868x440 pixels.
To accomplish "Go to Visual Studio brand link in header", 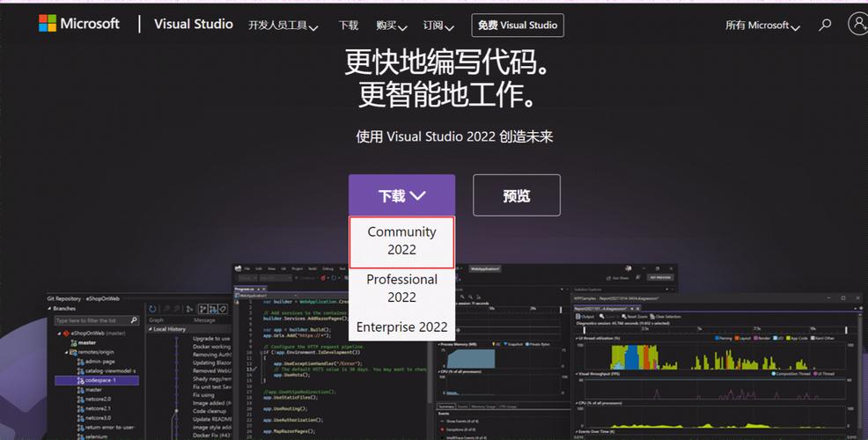I will point(193,24).
